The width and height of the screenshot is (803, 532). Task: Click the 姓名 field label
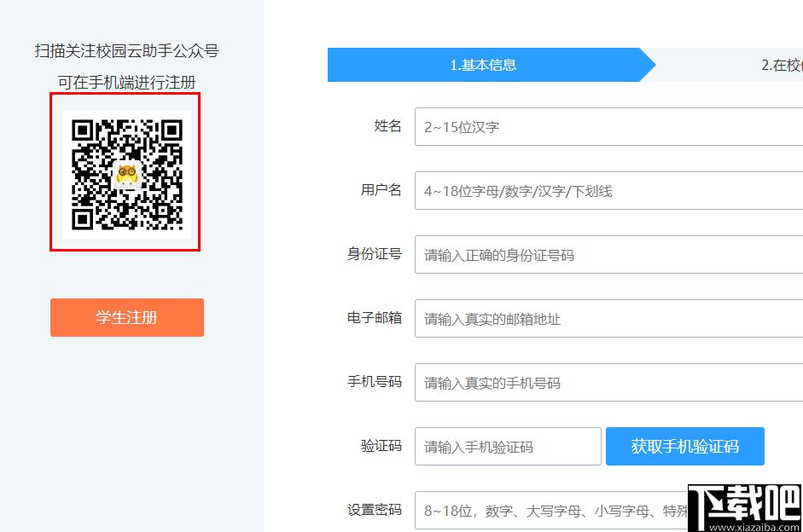pyautogui.click(x=387, y=126)
